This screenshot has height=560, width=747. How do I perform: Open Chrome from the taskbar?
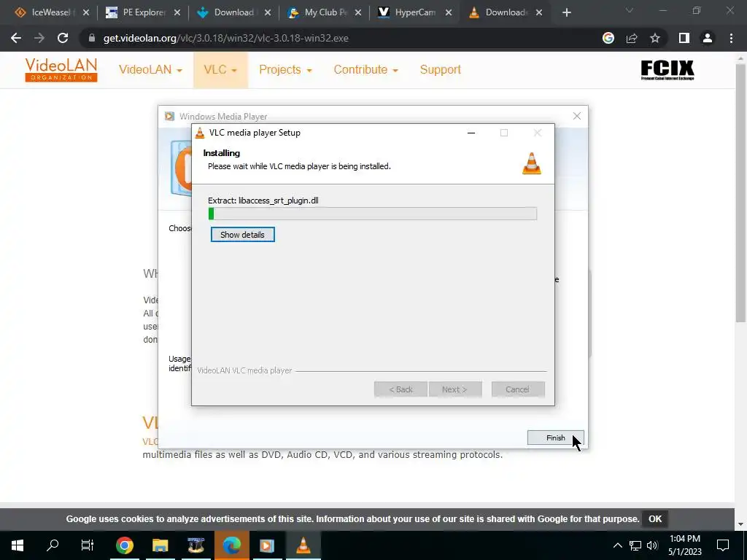pyautogui.click(x=124, y=545)
